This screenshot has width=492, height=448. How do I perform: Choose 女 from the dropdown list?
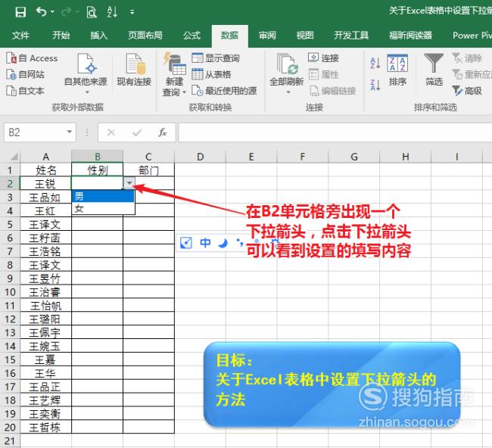pos(103,209)
